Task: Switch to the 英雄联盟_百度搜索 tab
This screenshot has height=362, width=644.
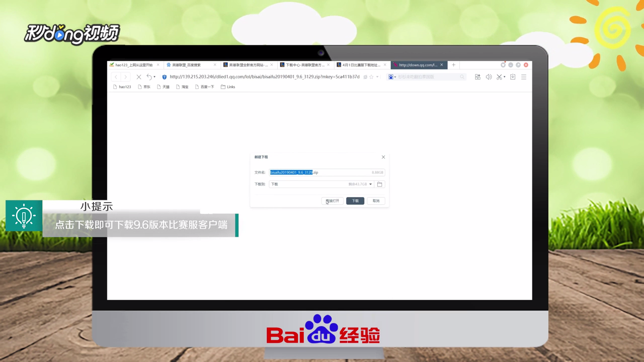Action: [191, 65]
